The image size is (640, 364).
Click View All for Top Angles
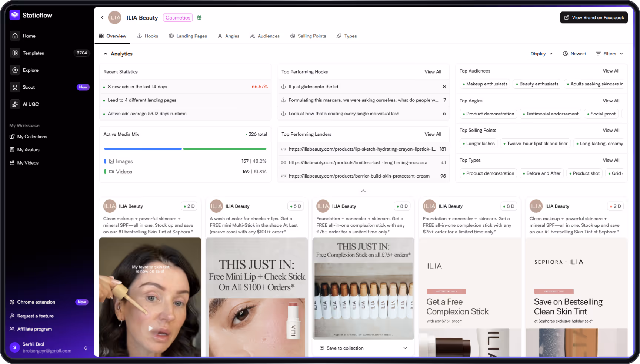(x=611, y=101)
